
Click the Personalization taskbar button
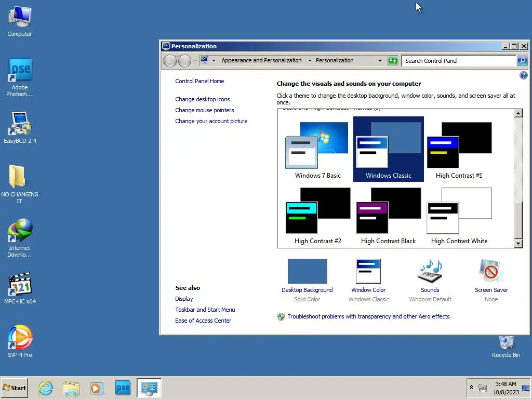(149, 388)
